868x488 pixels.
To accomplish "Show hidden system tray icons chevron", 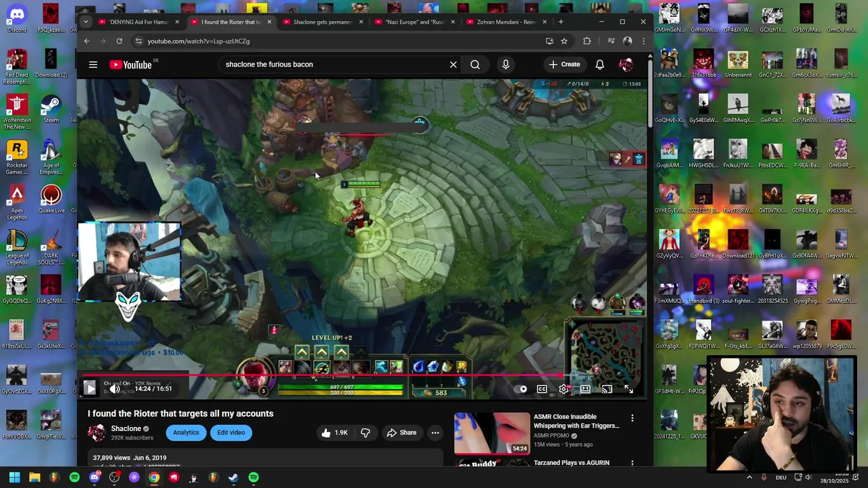I will [749, 477].
